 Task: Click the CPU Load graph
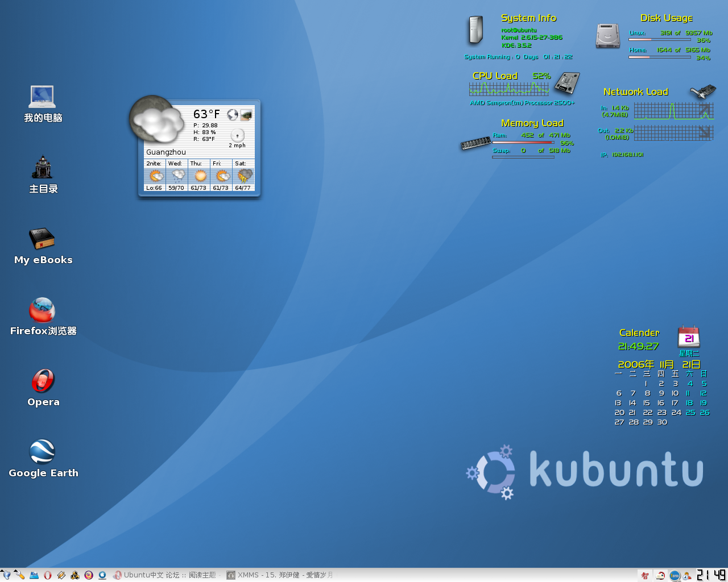point(509,89)
